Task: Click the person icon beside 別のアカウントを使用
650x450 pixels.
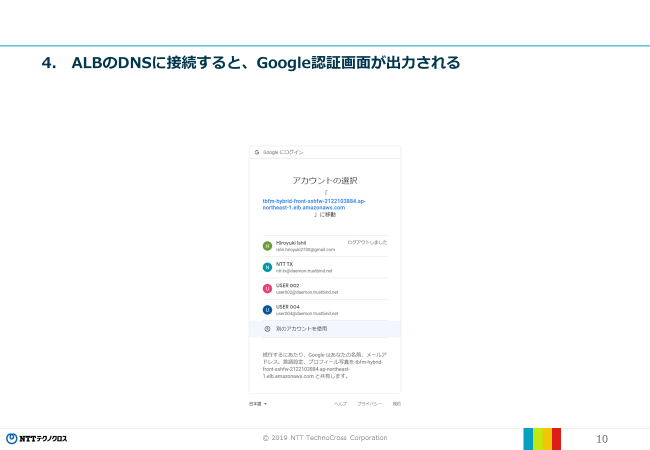Action: click(x=267, y=329)
